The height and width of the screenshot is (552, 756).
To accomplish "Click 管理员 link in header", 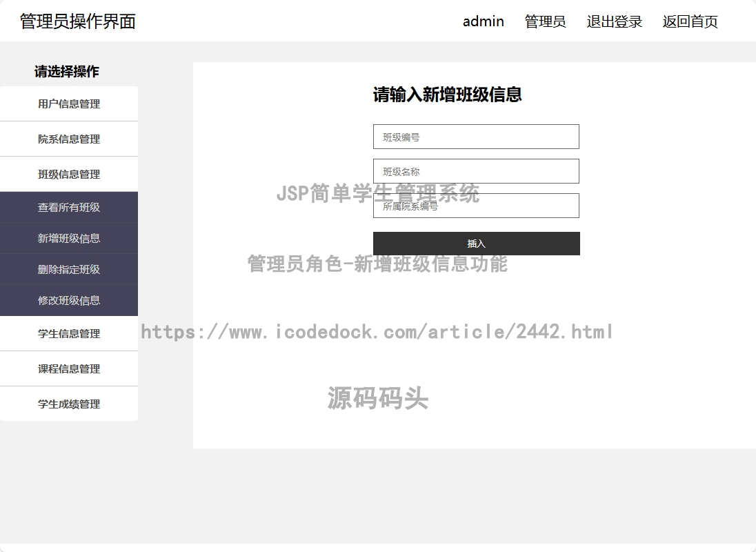I will pos(545,21).
